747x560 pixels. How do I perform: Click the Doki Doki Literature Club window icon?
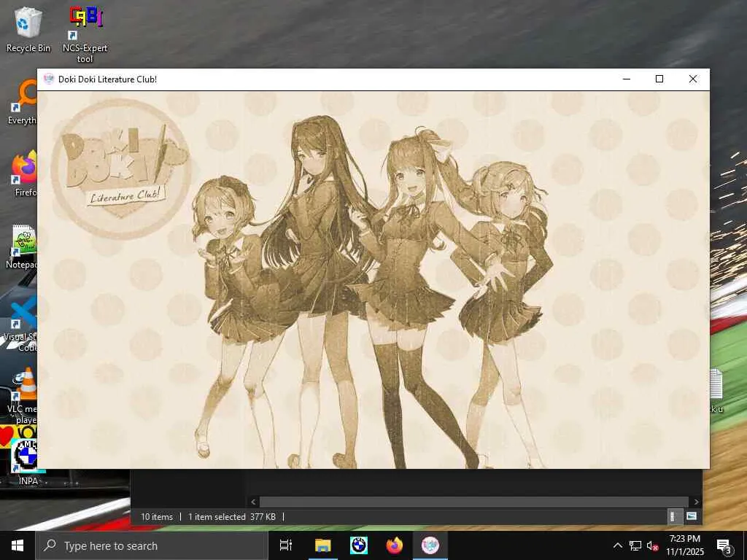[49, 79]
